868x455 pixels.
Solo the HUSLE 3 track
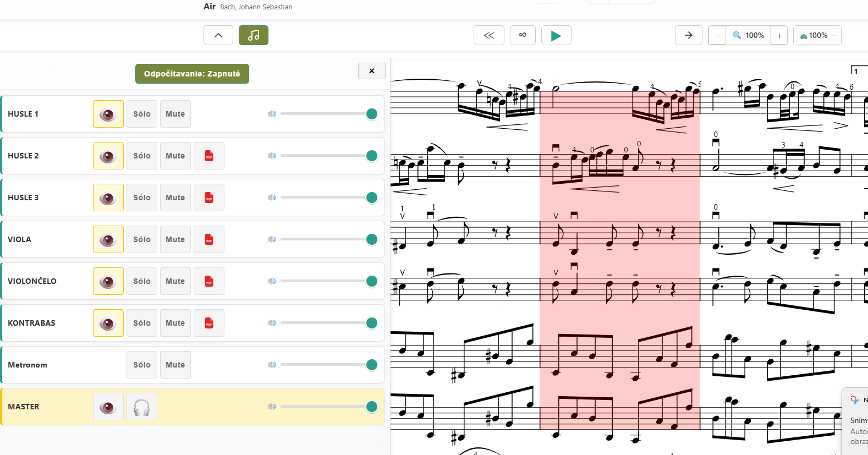click(x=142, y=198)
